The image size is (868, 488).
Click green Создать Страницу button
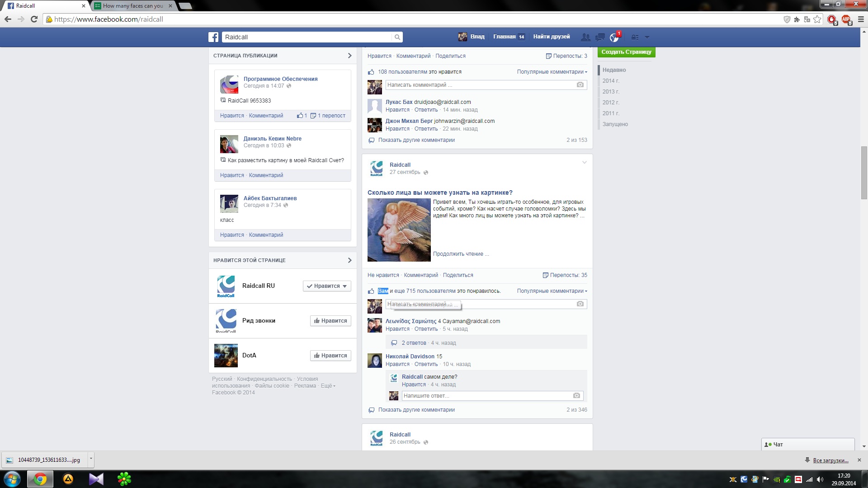coord(626,52)
